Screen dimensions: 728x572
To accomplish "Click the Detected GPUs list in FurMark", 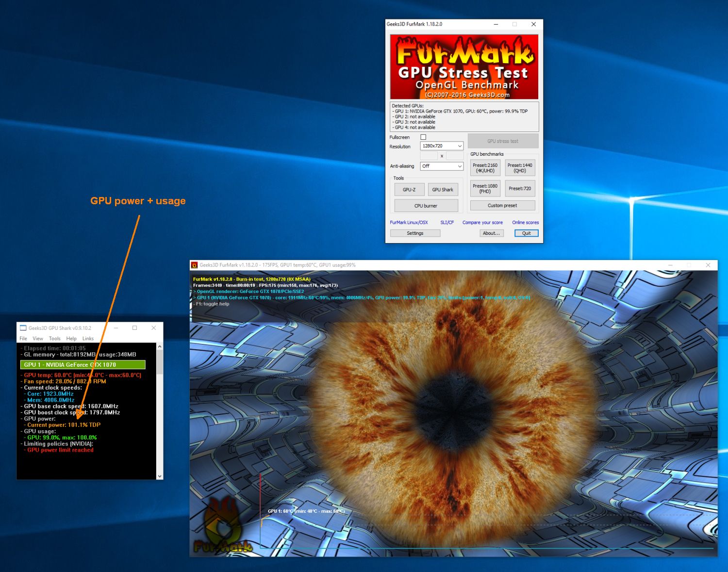I will tap(464, 116).
